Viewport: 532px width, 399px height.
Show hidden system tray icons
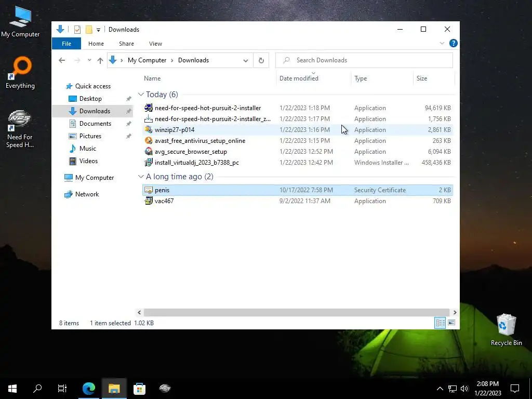[x=440, y=389]
